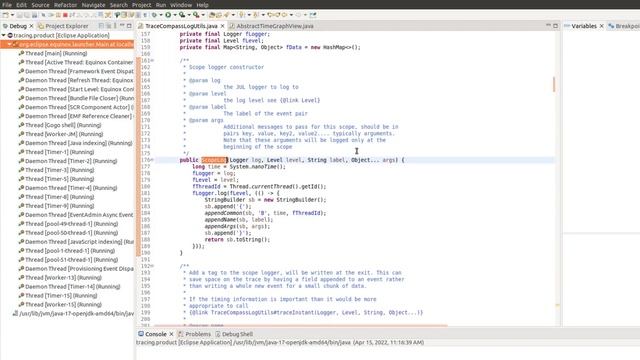Open the Refactor menu

(65, 5)
